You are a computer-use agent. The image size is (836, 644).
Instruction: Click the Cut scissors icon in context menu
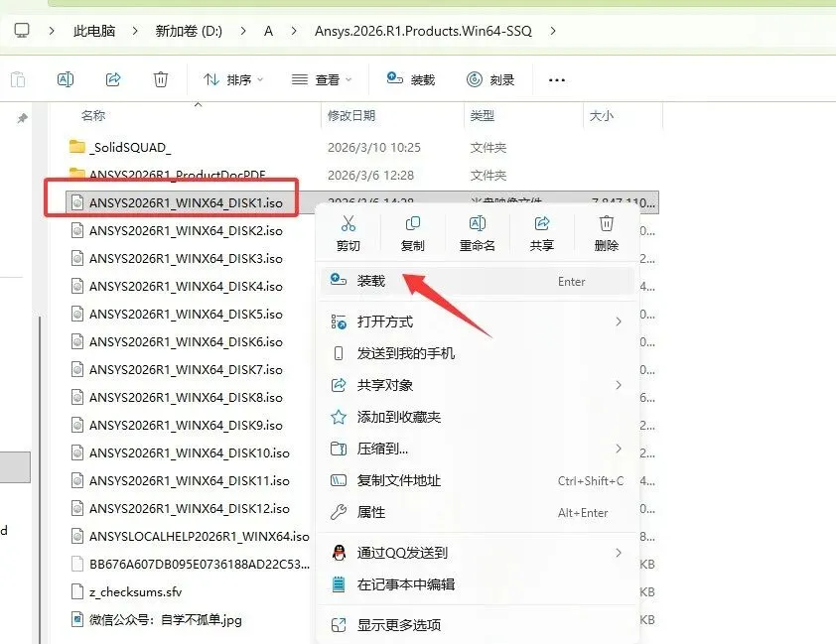coord(348,223)
